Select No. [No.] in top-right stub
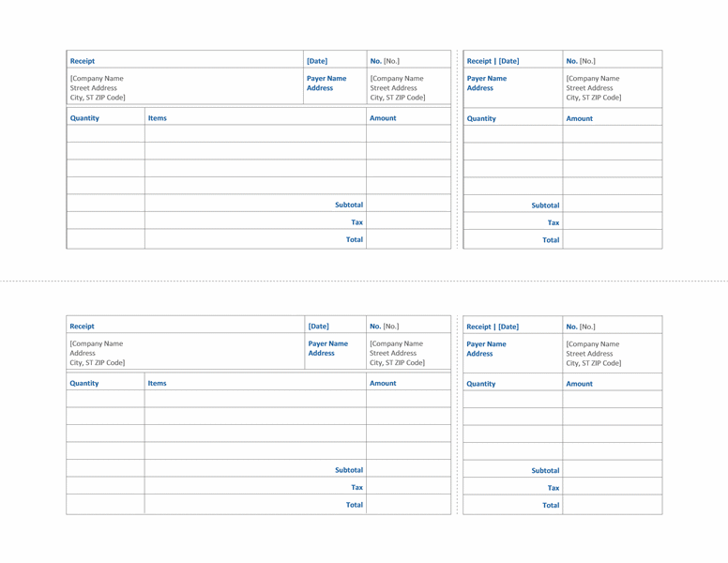Viewport: 728px width, 563px height. point(581,61)
